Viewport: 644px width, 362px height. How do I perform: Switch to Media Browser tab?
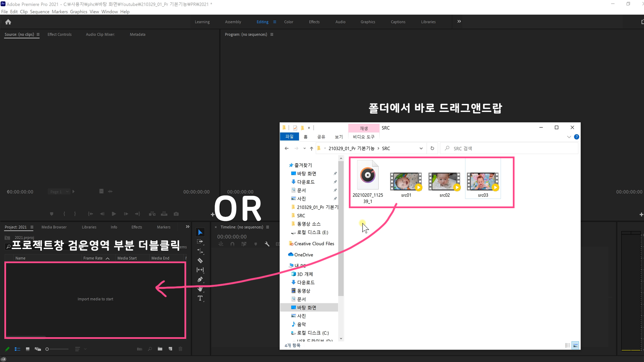click(54, 227)
